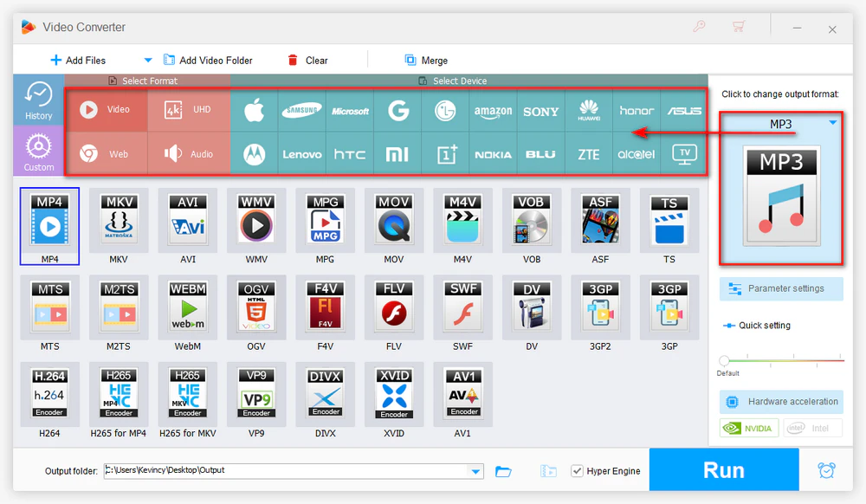Expand the output folder path dropdown
This screenshot has height=504, width=866.
point(475,471)
